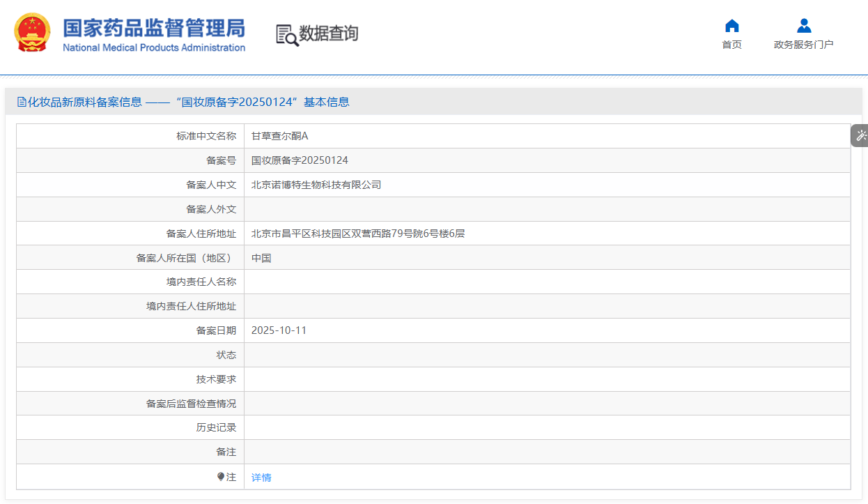Click record number 国妆原备字20250124 in the table

pyautogui.click(x=300, y=160)
